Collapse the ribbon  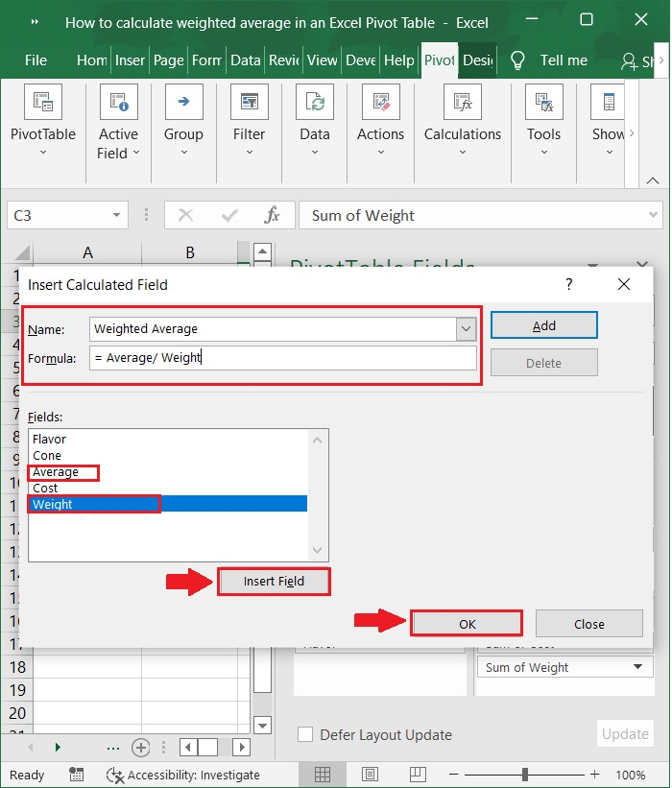click(653, 180)
